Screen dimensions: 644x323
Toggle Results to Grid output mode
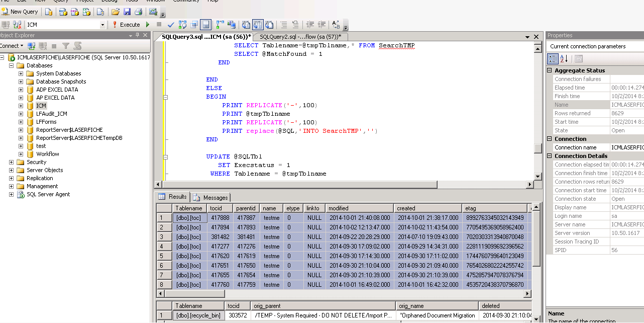257,24
